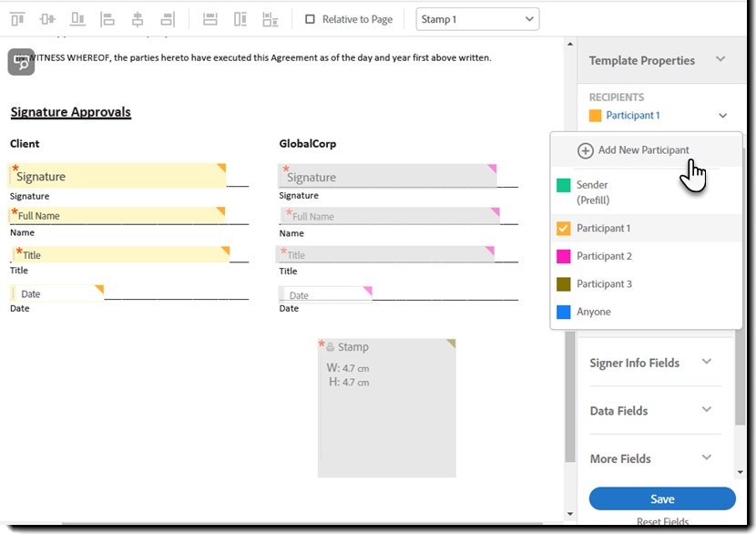Select the Stamp field on the document
This screenshot has height=534, width=756.
pyautogui.click(x=386, y=408)
